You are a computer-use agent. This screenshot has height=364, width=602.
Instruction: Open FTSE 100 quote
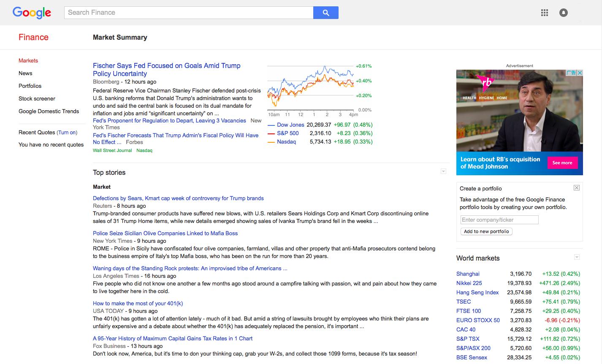pyautogui.click(x=469, y=311)
